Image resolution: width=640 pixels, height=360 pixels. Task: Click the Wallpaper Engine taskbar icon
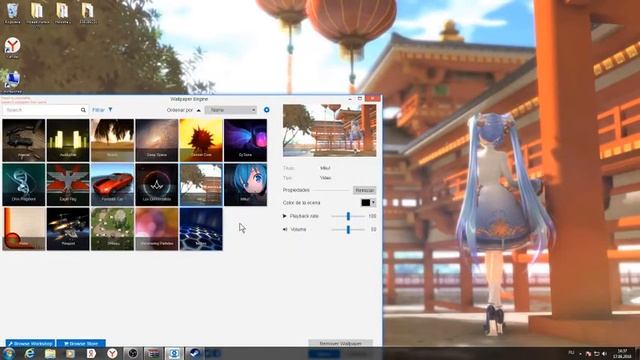coord(174,353)
